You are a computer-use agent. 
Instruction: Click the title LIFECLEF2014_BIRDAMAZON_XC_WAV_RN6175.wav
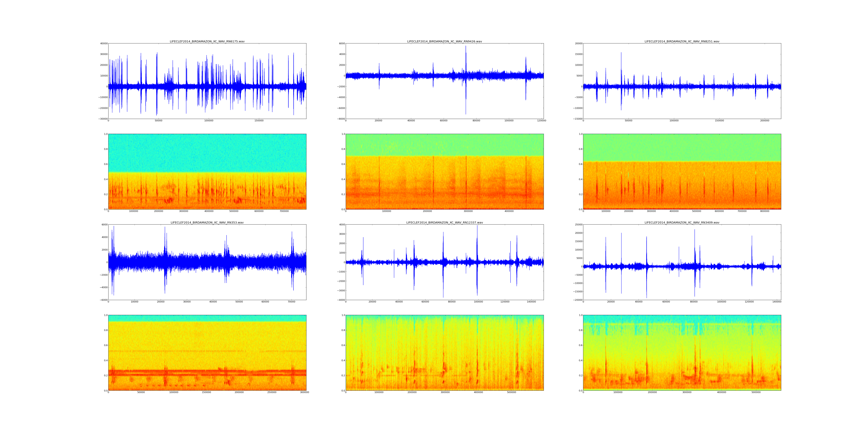click(x=207, y=41)
